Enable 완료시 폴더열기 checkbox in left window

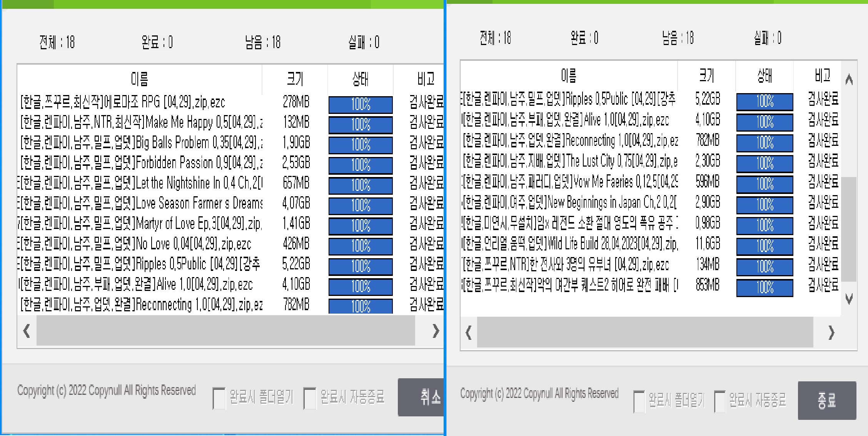(x=219, y=398)
